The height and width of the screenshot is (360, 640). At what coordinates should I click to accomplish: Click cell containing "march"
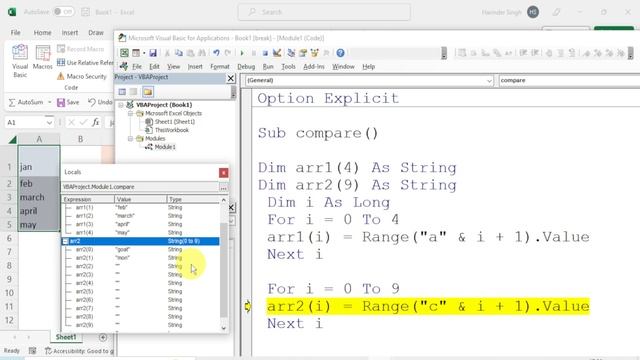point(39,197)
